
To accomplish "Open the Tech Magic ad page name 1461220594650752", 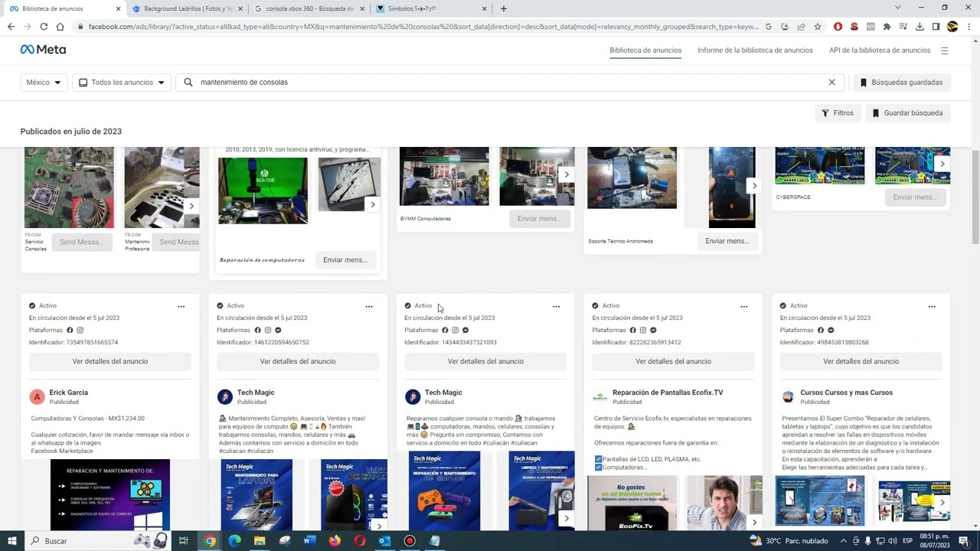I will pyautogui.click(x=256, y=393).
